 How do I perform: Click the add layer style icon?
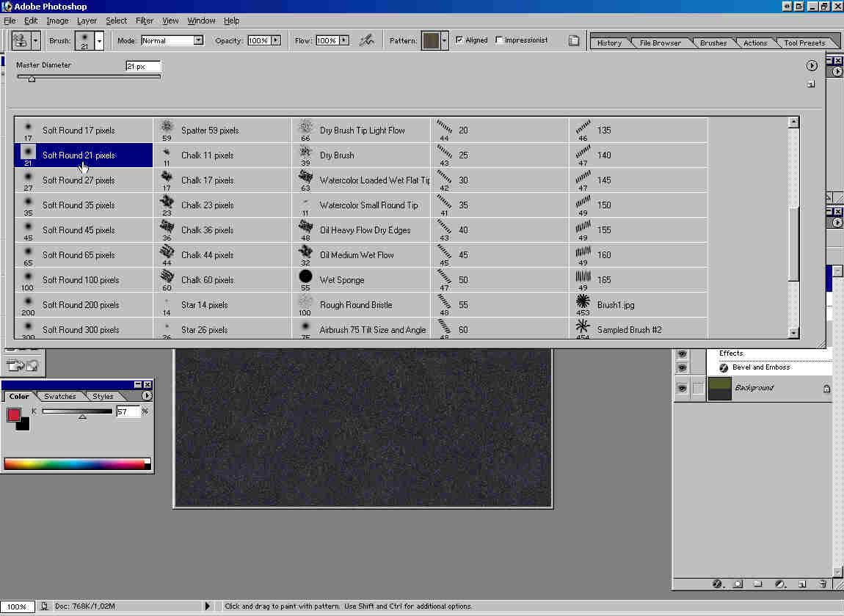point(718,584)
